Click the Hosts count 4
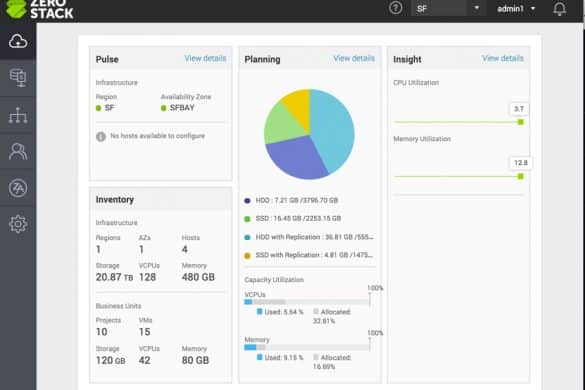 [x=185, y=249]
